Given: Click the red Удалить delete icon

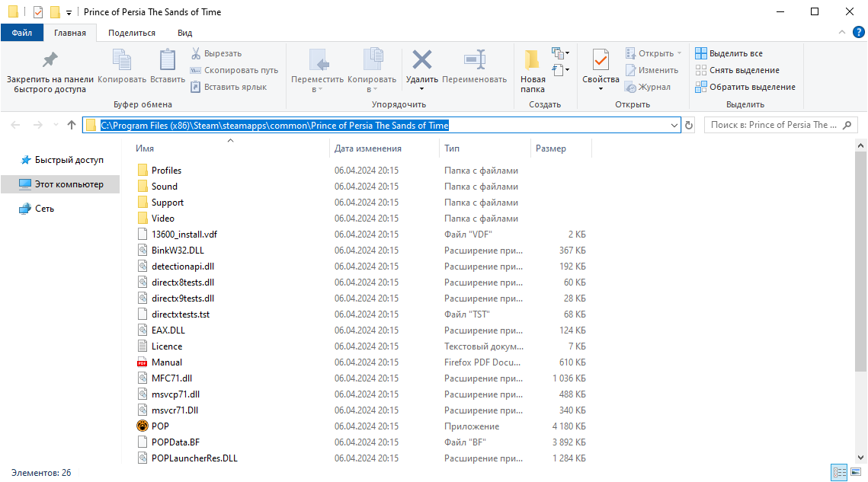Looking at the screenshot, I should 422,59.
